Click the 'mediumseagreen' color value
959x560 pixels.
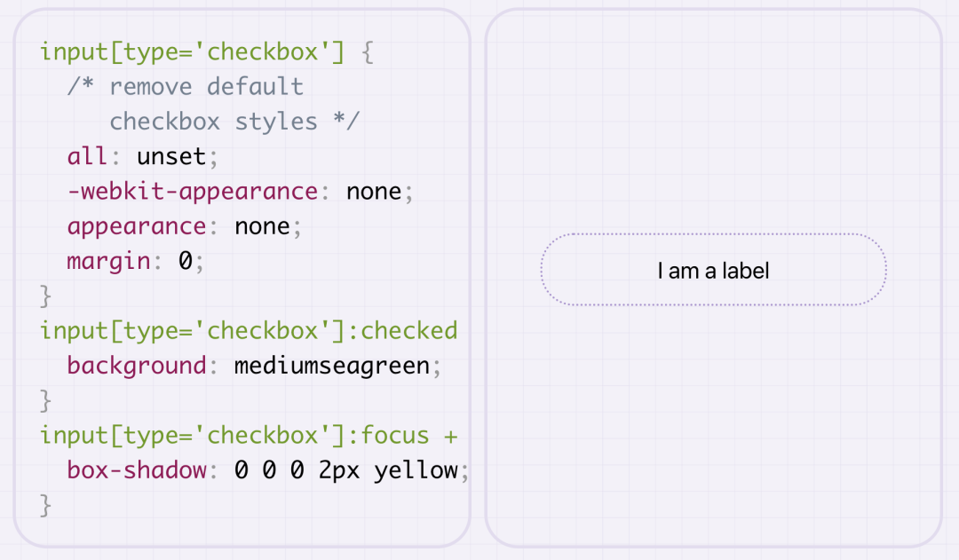(331, 367)
